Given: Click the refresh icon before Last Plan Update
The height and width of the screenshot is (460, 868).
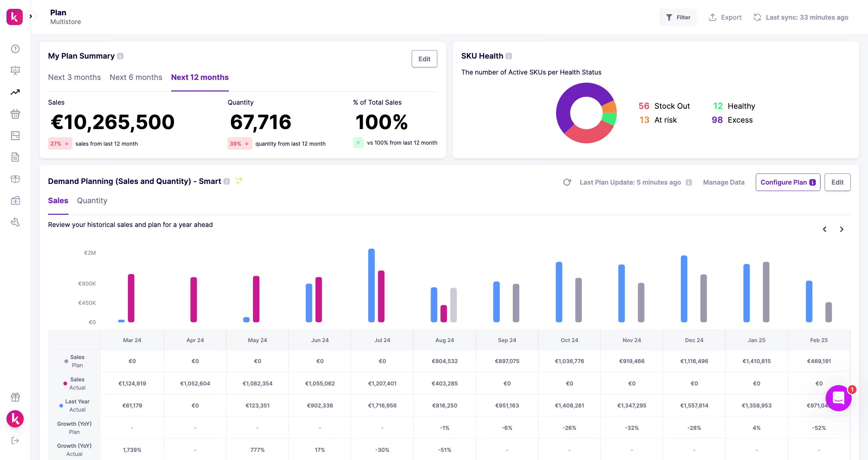Looking at the screenshot, I should pyautogui.click(x=567, y=182).
